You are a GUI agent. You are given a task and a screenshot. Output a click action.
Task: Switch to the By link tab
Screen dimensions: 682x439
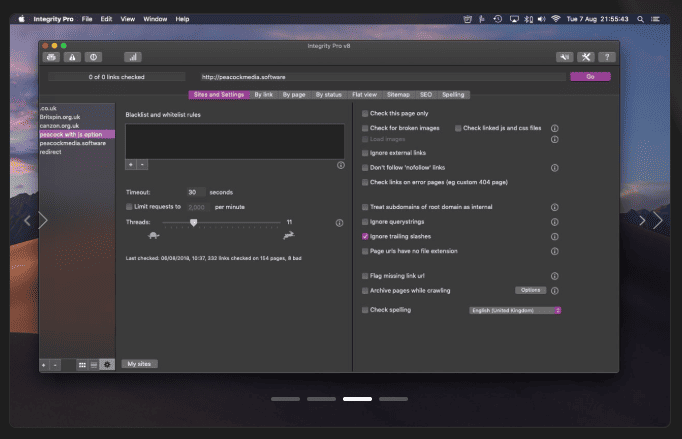tap(264, 95)
